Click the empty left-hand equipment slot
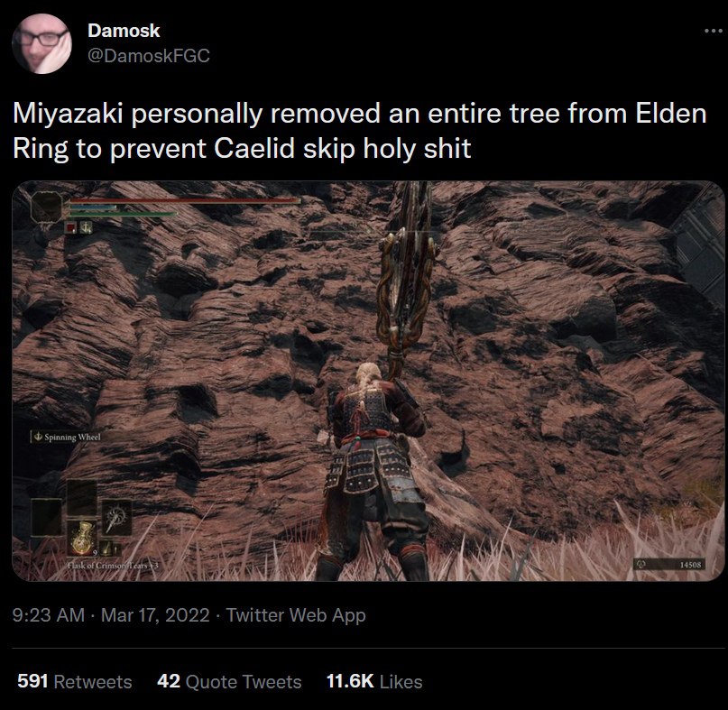The width and height of the screenshot is (728, 710). point(46,517)
